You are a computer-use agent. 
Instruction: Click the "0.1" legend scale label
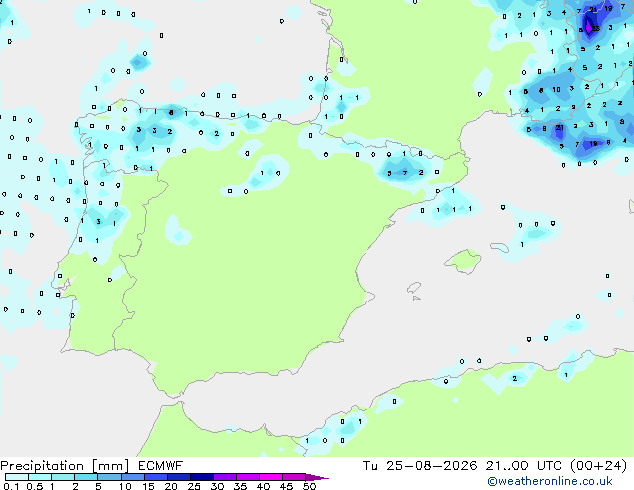[x=11, y=486]
